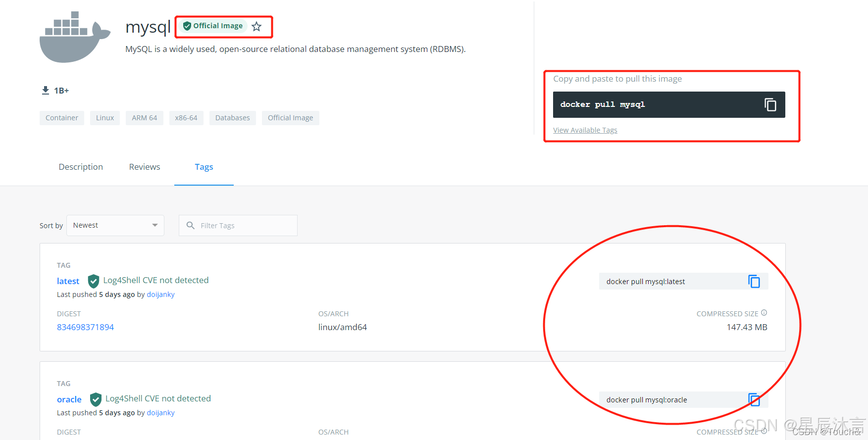This screenshot has width=868, height=440.
Task: Open the oracle tag link
Action: [69, 399]
